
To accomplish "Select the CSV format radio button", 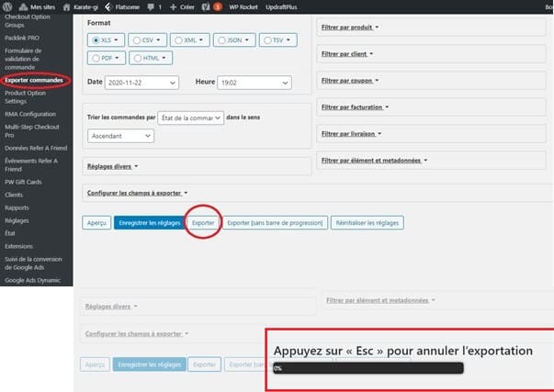I will click(x=137, y=40).
